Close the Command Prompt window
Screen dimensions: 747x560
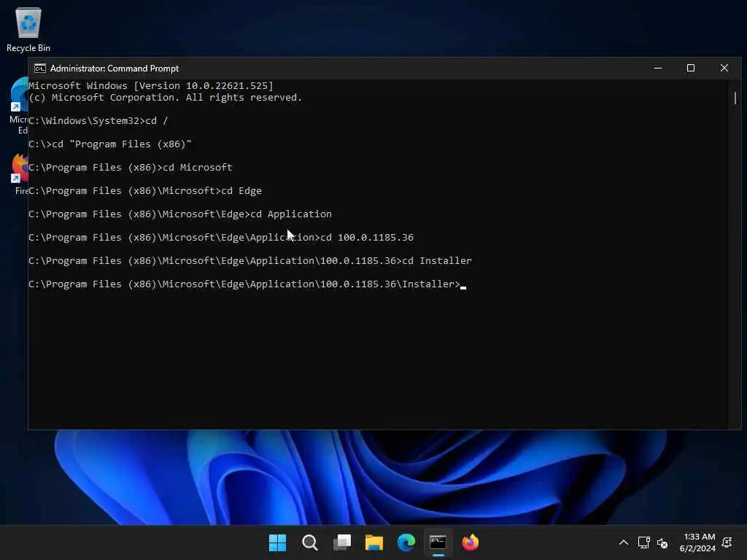click(x=724, y=68)
